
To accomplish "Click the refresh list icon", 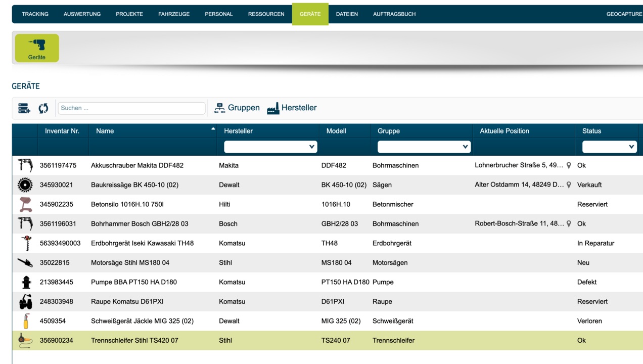I will click(43, 108).
